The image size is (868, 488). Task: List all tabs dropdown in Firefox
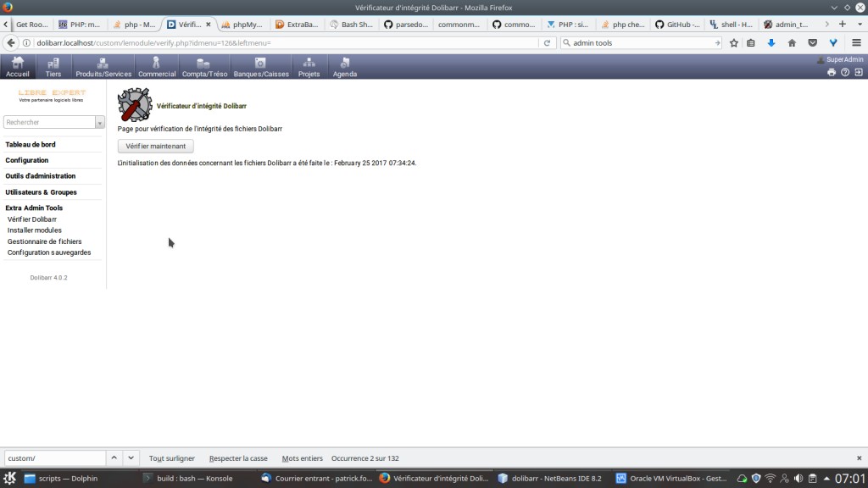coord(860,24)
